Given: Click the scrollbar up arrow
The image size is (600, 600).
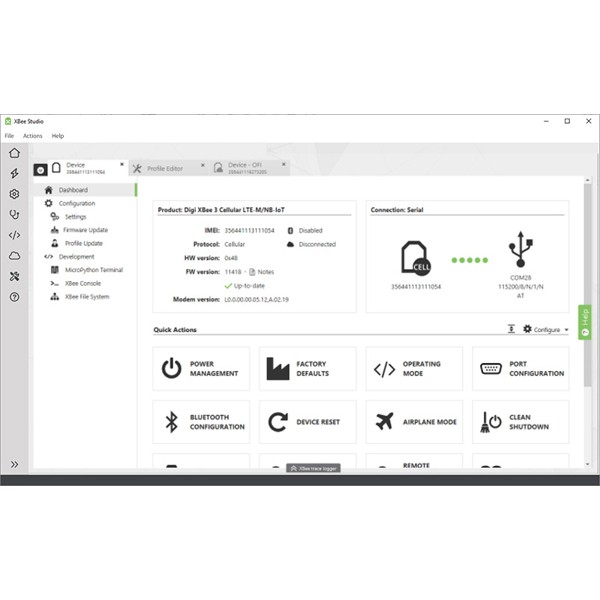Looking at the screenshot, I should [587, 179].
